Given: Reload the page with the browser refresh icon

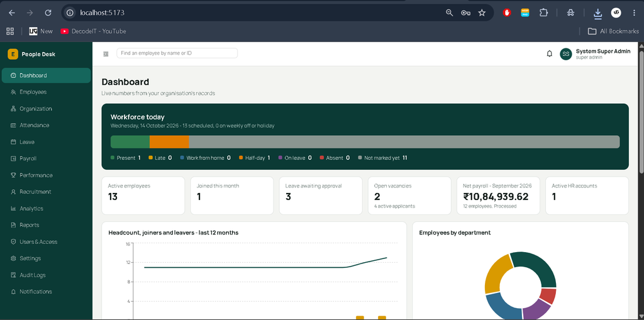Looking at the screenshot, I should [x=48, y=13].
